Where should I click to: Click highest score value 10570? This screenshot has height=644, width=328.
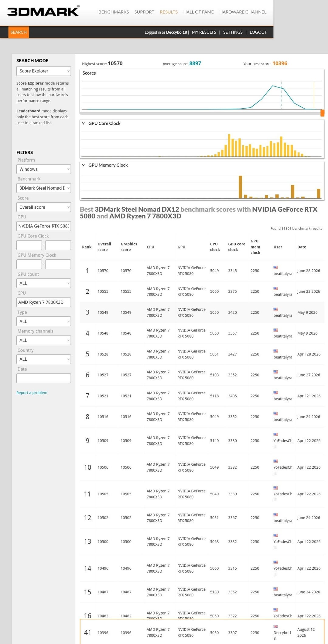click(x=115, y=63)
